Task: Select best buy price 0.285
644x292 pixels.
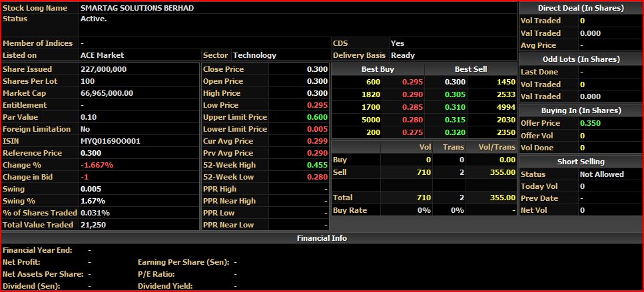Action: tap(412, 107)
